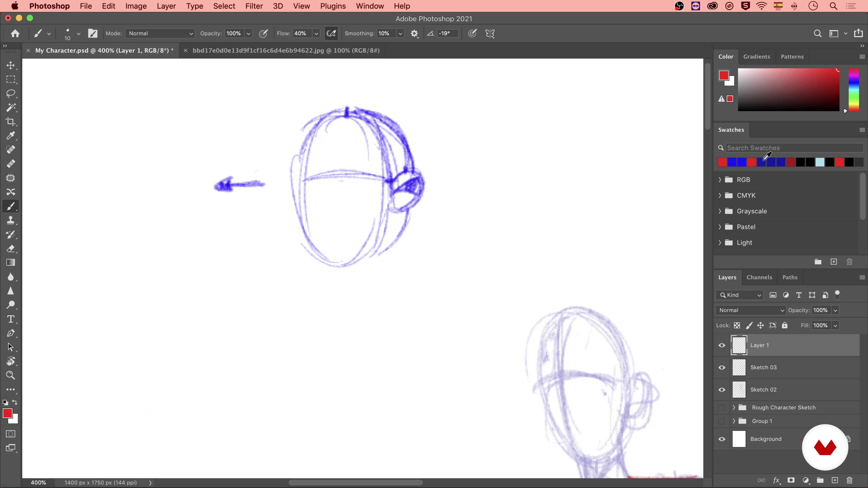This screenshot has width=868, height=488.
Task: Expand the Rough Character Sketch group
Action: coord(734,408)
